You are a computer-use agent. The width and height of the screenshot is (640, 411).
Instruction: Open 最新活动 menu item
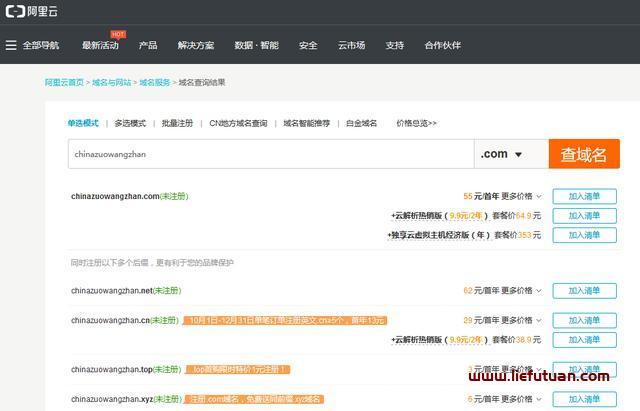[100, 45]
